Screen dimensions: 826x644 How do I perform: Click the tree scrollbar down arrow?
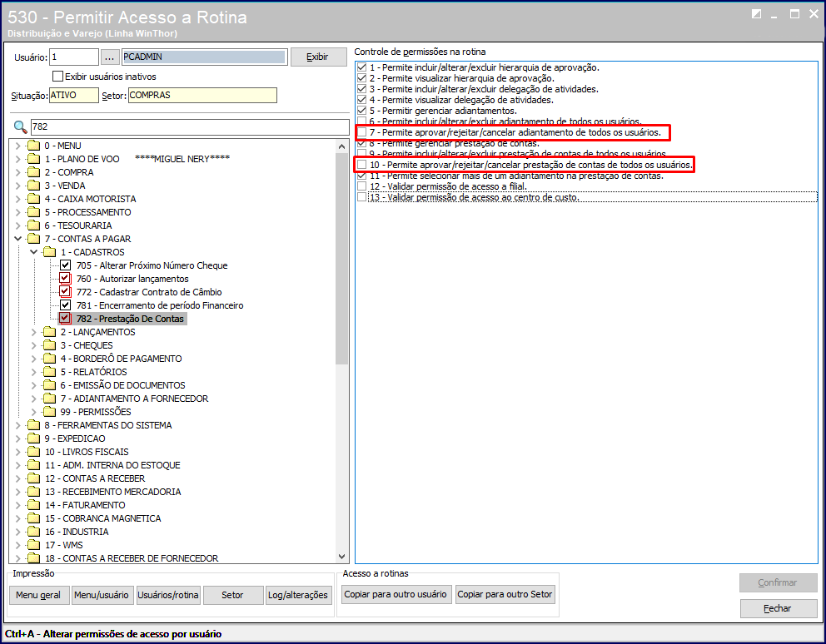coord(341,557)
